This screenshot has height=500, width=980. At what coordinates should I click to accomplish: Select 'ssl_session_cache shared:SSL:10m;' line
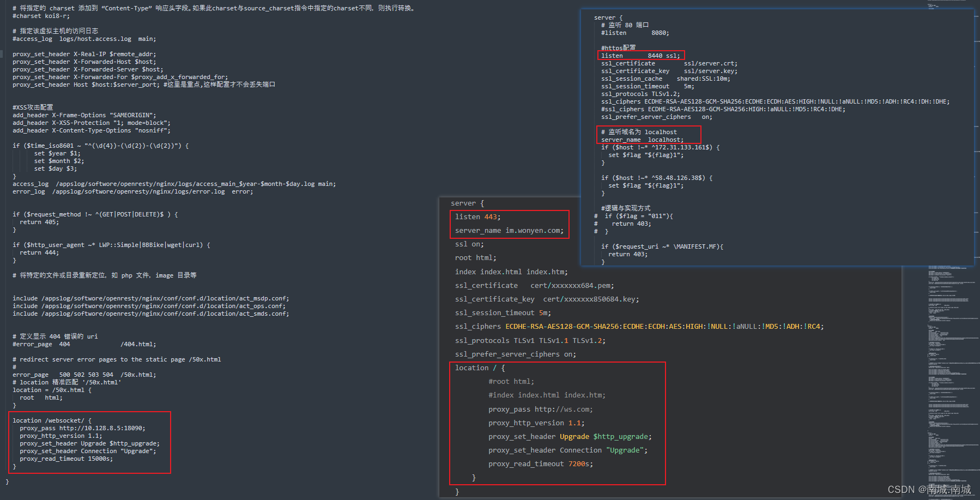[666, 79]
